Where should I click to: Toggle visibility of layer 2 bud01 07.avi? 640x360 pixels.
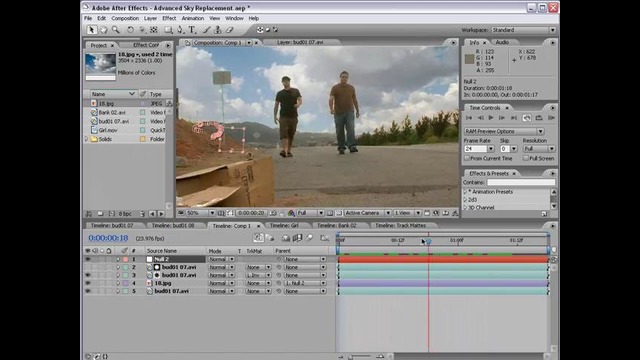click(87, 267)
